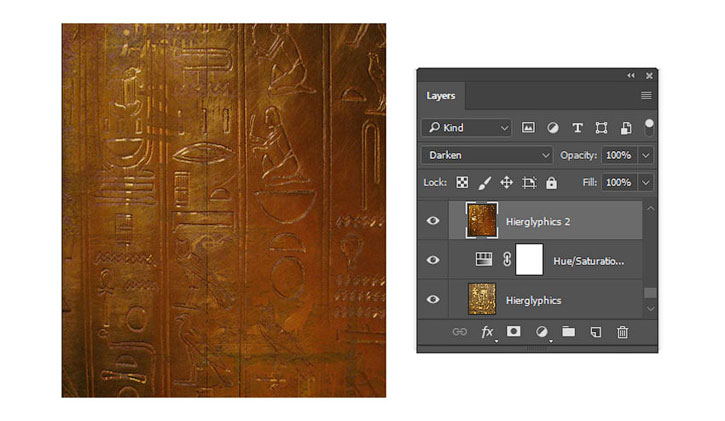Create a new layer

tap(596, 332)
